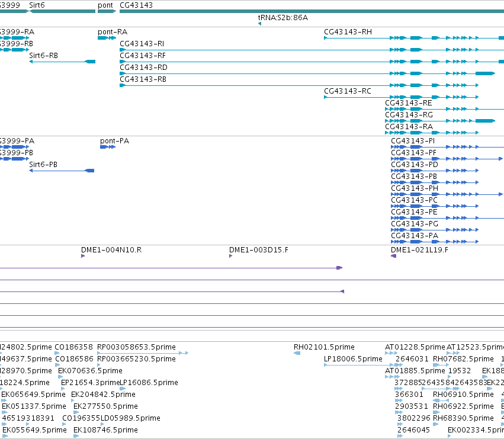Select the RP003058653.5prime EST label

pyautogui.click(x=136, y=347)
